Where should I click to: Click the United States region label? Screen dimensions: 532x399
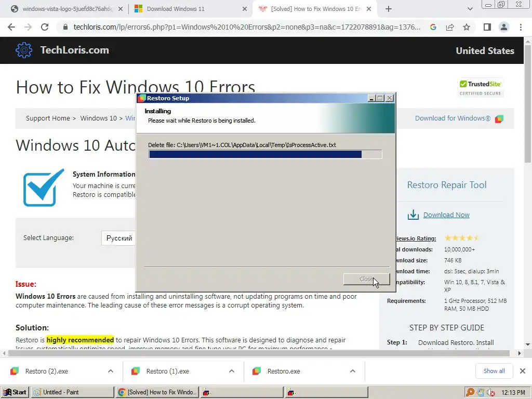[485, 51]
